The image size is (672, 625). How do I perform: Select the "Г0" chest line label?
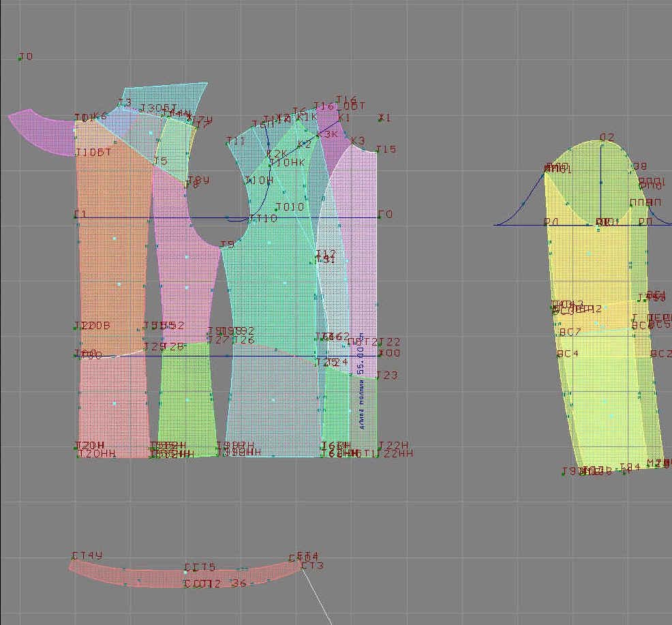coord(386,214)
